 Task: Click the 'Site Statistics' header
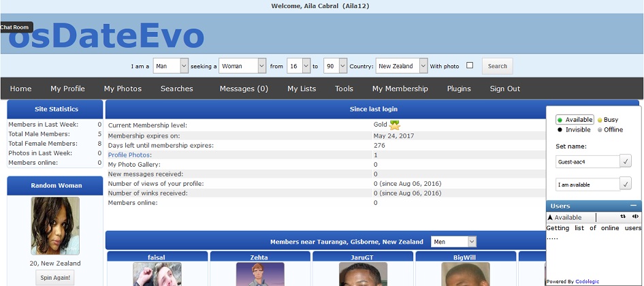coord(57,110)
